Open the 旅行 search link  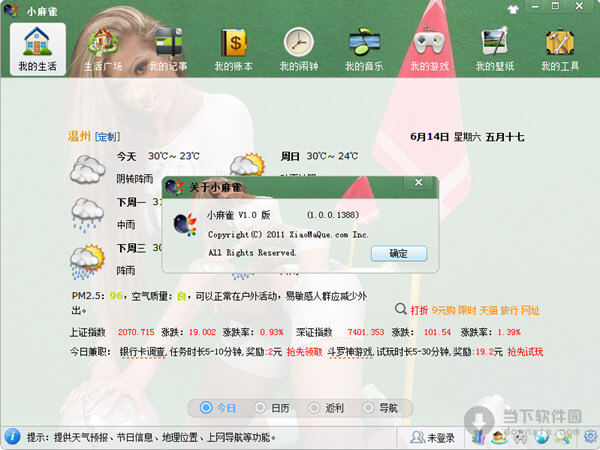509,310
